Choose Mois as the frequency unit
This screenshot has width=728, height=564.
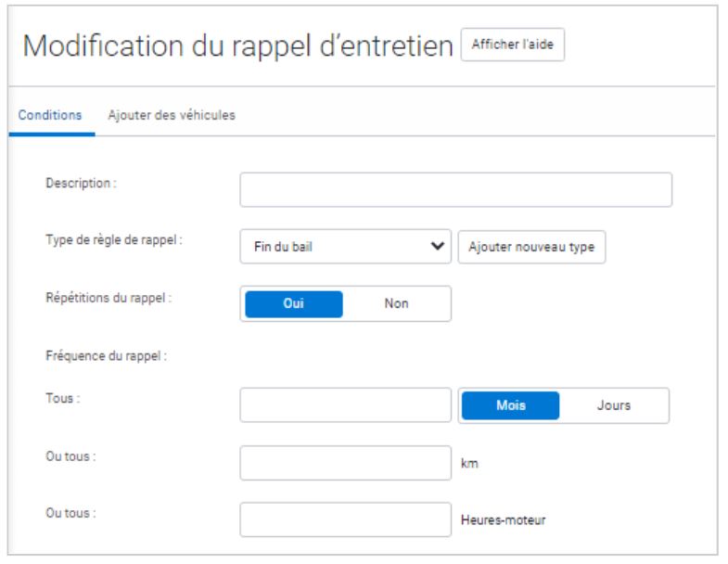511,405
